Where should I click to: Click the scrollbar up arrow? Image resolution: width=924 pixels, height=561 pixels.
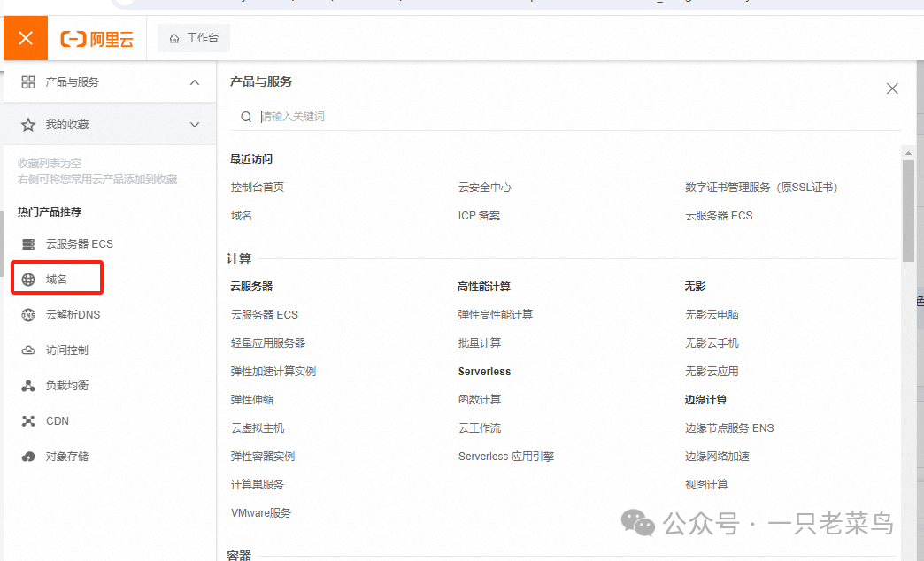[908, 153]
